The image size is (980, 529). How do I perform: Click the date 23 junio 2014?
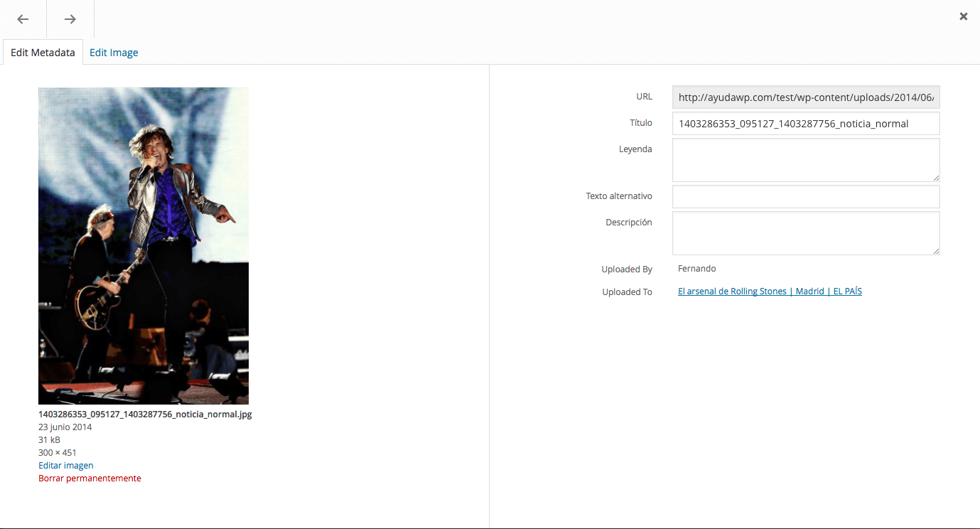[65, 427]
